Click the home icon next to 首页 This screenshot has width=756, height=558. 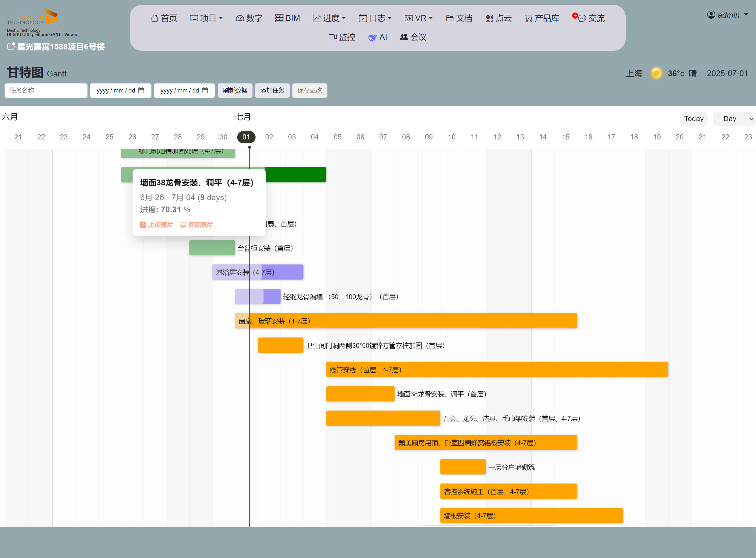pyautogui.click(x=154, y=18)
